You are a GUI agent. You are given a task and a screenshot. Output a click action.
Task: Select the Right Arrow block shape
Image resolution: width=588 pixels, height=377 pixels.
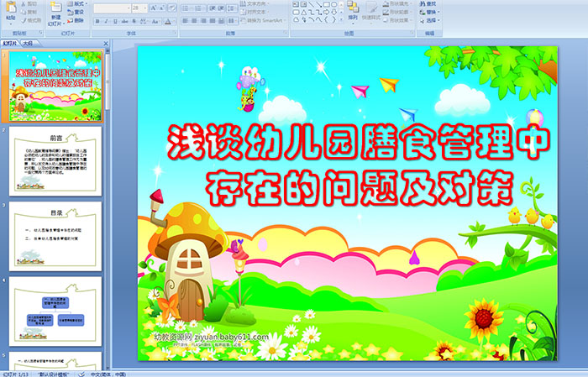pos(326,12)
